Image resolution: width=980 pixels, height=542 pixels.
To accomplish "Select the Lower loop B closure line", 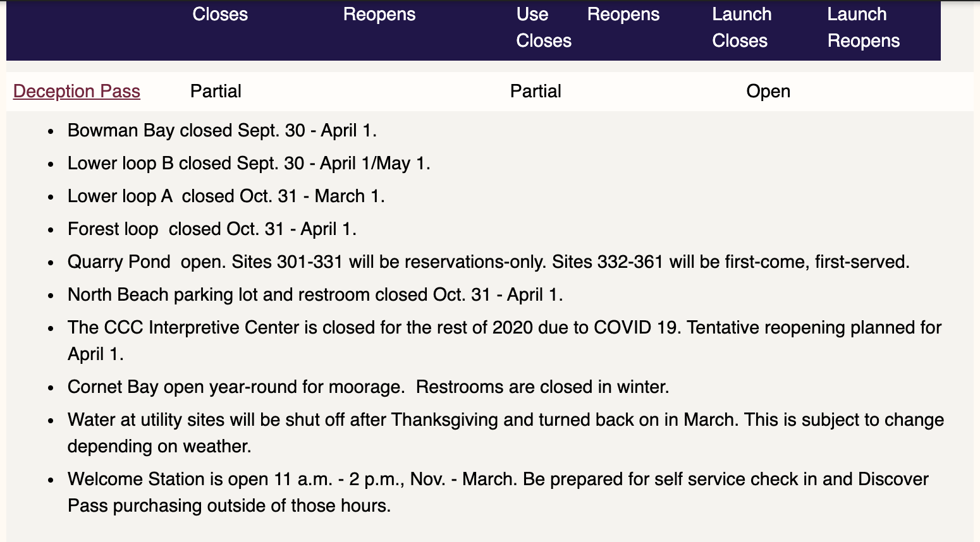I will pyautogui.click(x=248, y=163).
